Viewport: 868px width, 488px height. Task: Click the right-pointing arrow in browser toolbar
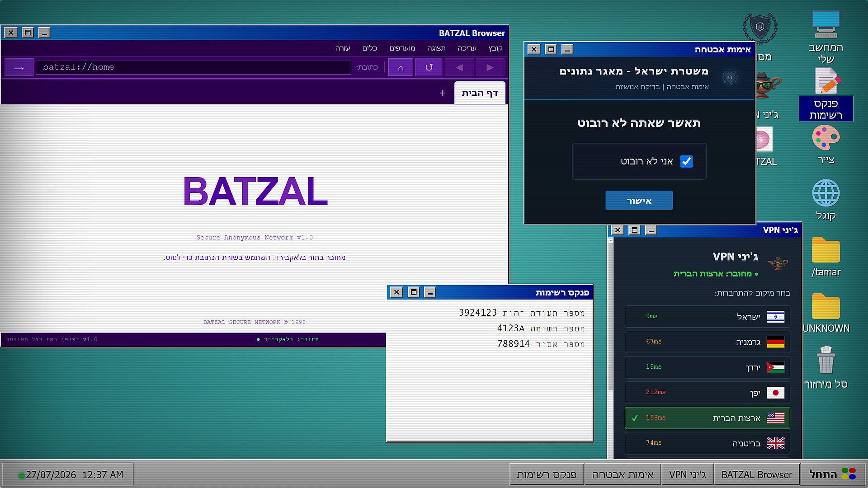pos(490,67)
